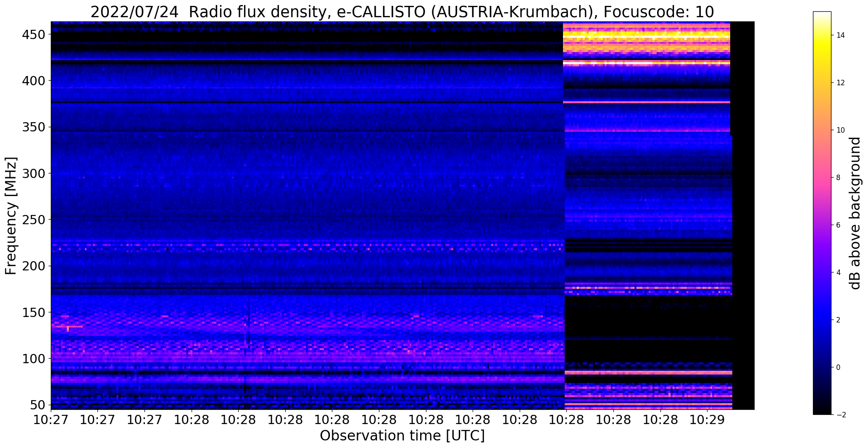Select the 'Observation time [UTC]' x-axis label

[x=402, y=436]
